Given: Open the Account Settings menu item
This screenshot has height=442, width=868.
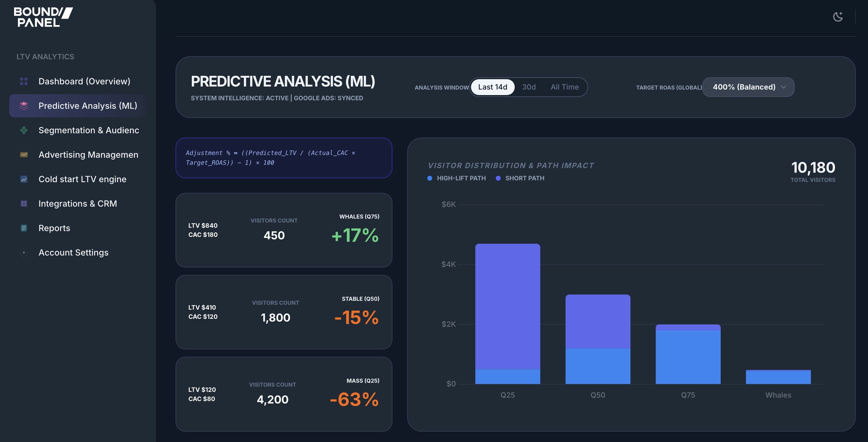Looking at the screenshot, I should 73,252.
